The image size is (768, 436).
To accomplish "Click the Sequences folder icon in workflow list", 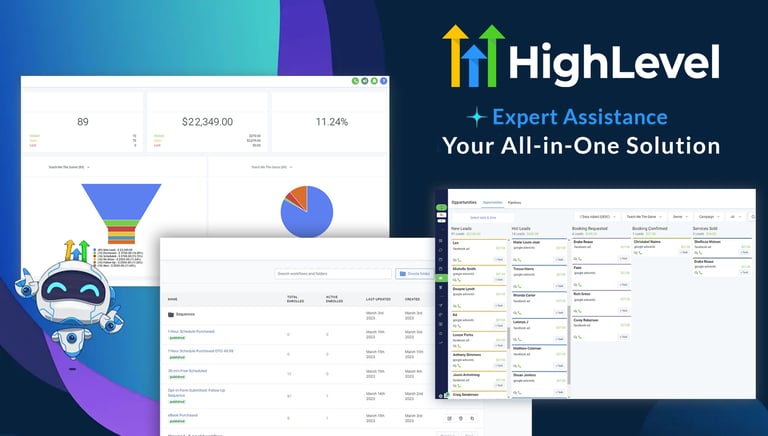I will pyautogui.click(x=171, y=315).
